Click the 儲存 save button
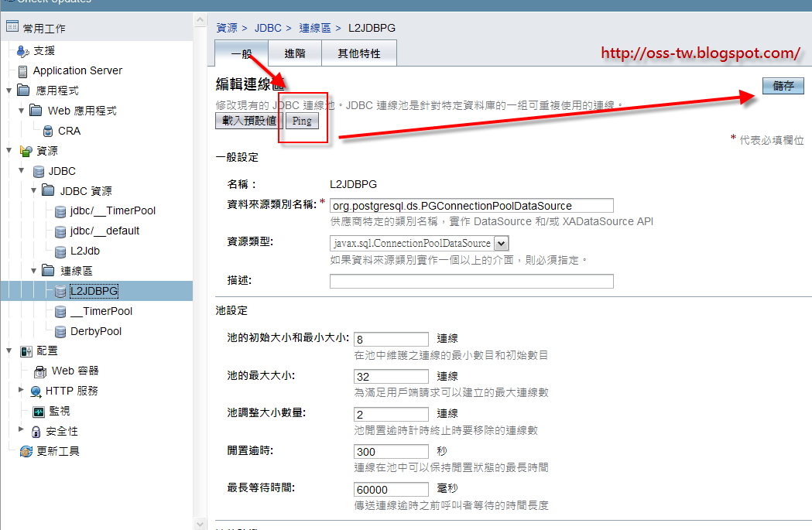 pyautogui.click(x=783, y=86)
